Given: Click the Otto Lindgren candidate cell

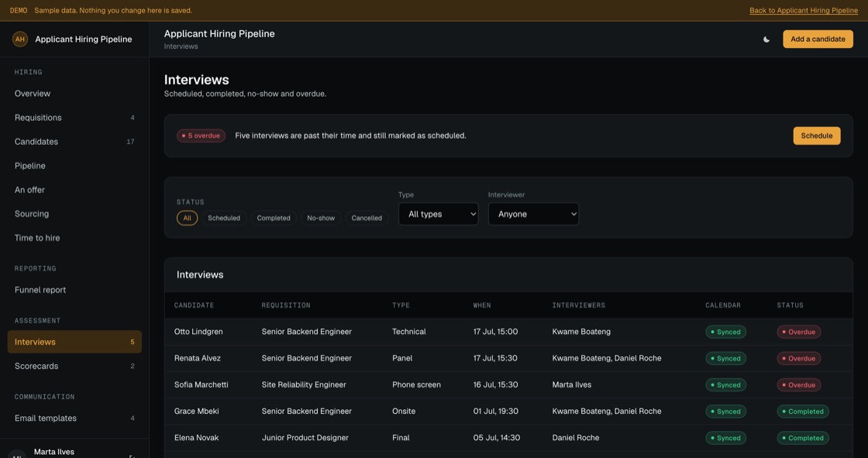Looking at the screenshot, I should (198, 332).
